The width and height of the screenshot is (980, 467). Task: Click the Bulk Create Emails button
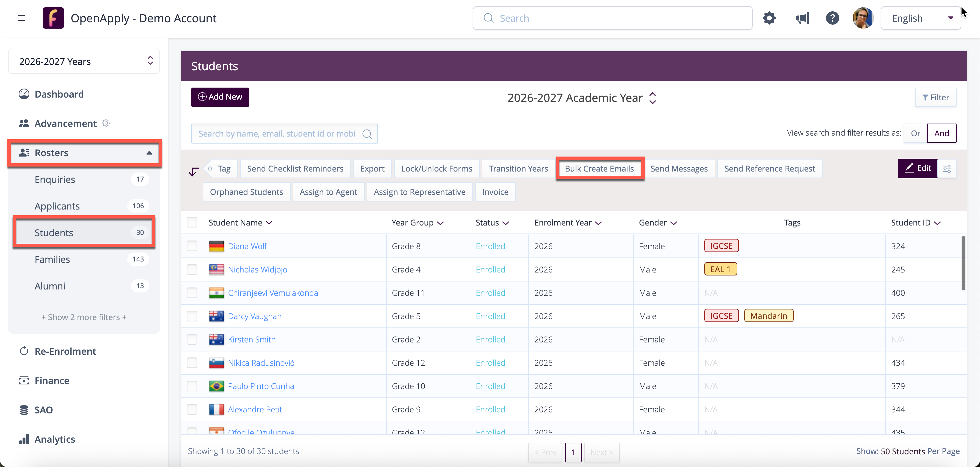[599, 169]
